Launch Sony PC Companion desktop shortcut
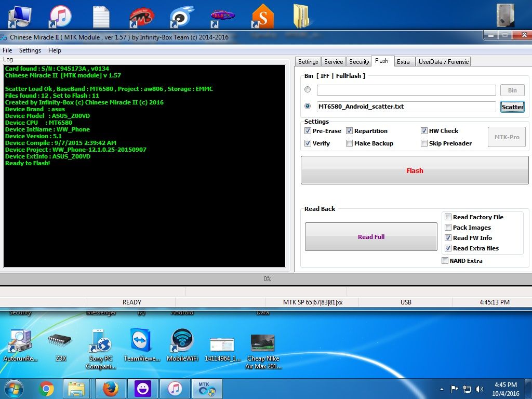This screenshot has width=532, height=399. (x=101, y=349)
